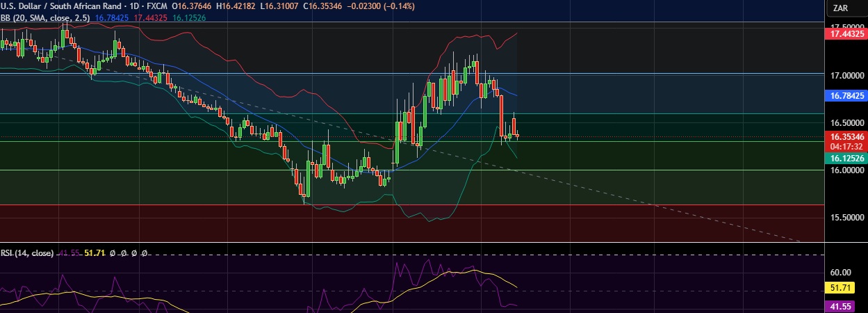Click the yellow 51.71 value in RSI legend
Viewport: 868px width, 313px height.
tap(94, 253)
